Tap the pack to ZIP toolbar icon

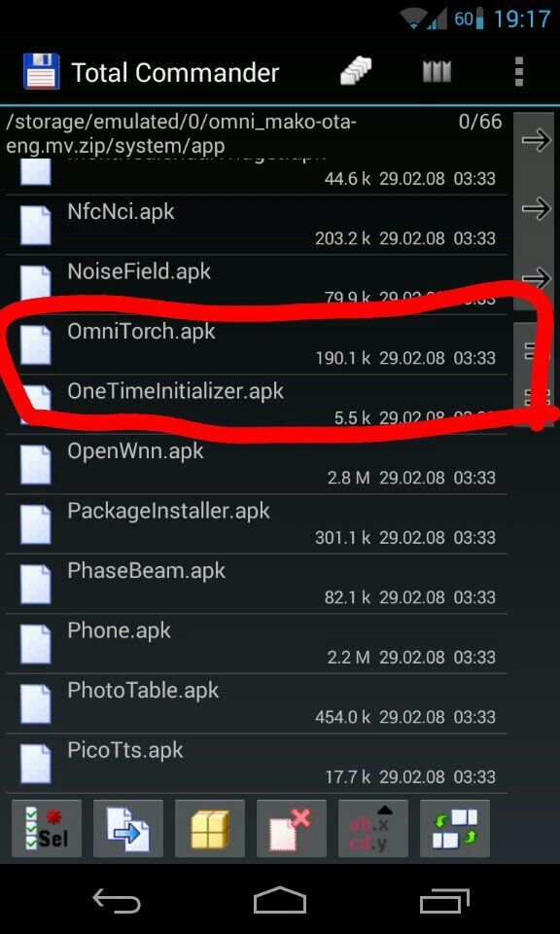click(209, 829)
